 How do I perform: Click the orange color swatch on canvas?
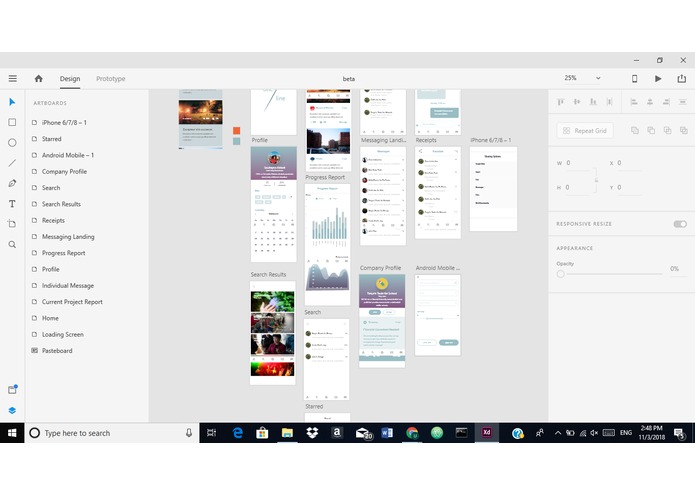237,130
